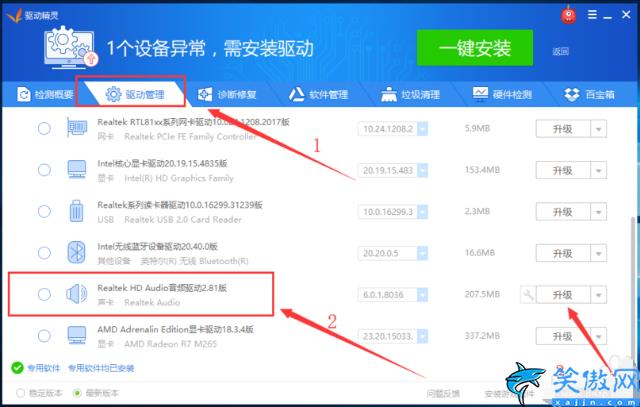Open version dropdown 6.0.1.8036

(422, 294)
